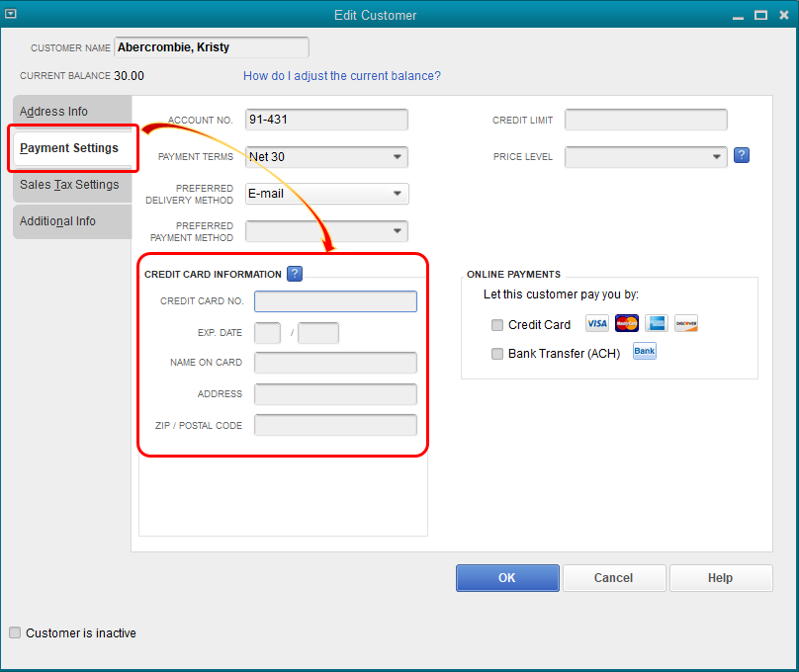Expand the Payment Terms dropdown

coord(398,157)
